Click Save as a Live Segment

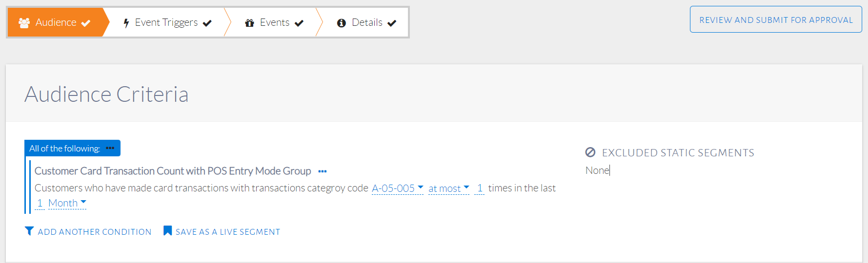click(228, 232)
